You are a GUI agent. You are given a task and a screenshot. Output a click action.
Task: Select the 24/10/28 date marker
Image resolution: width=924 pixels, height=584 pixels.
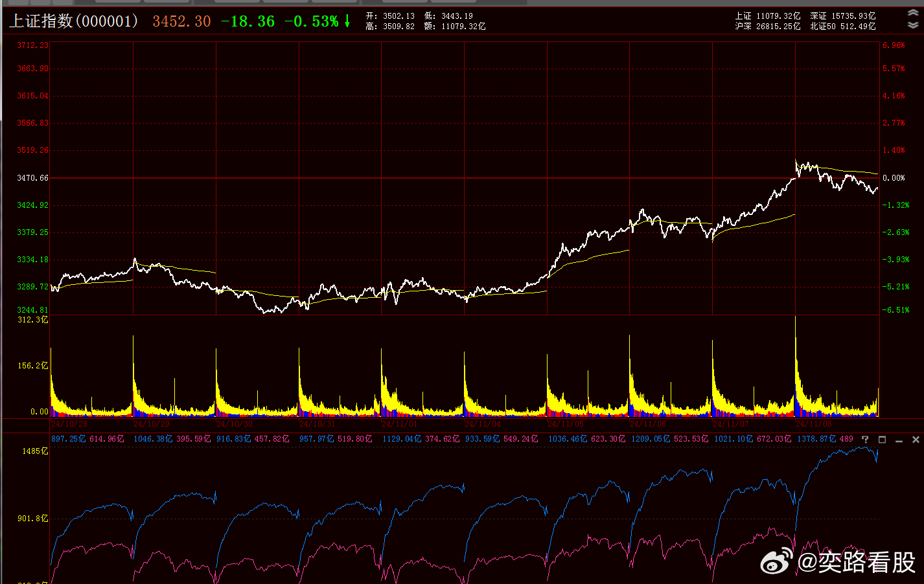coord(69,424)
